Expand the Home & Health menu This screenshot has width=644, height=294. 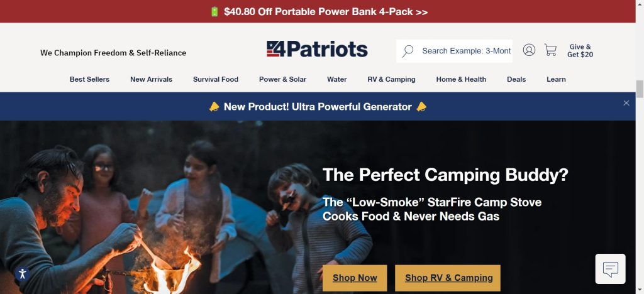(461, 79)
